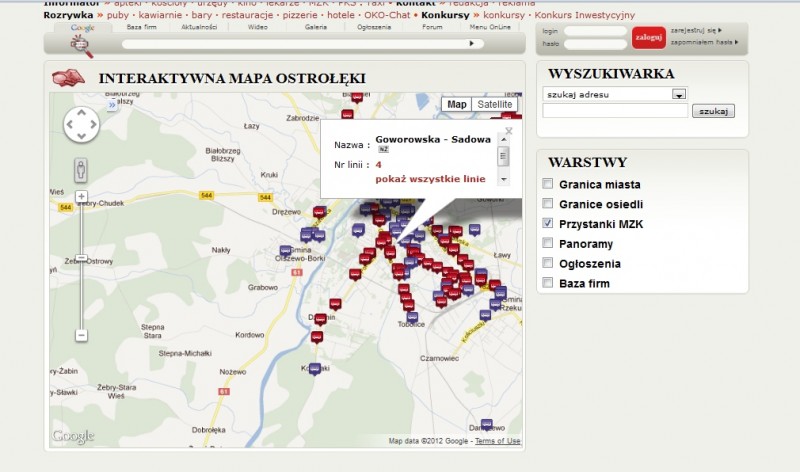The image size is (800, 472).
Task: Click the pokaż wszystkie linie link
Action: pos(430,179)
